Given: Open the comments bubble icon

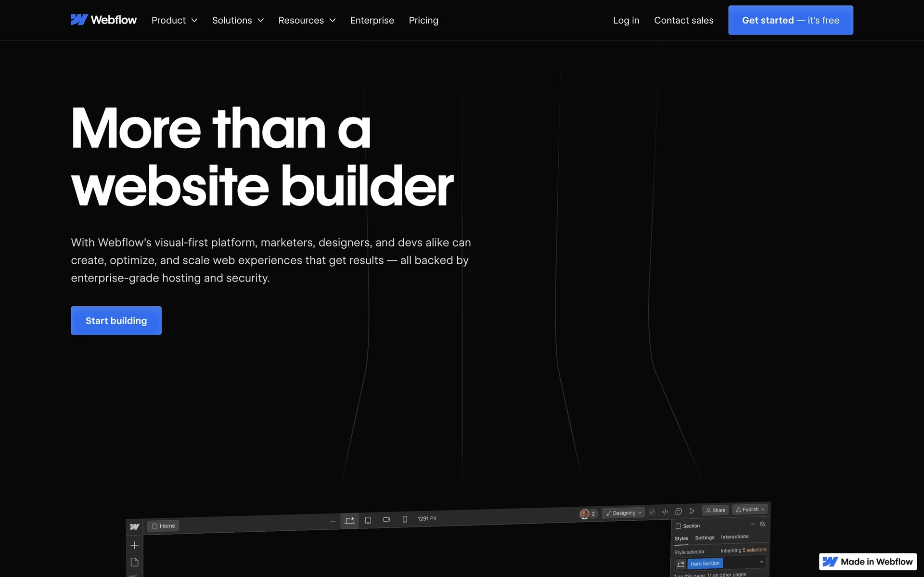Looking at the screenshot, I should (x=679, y=511).
